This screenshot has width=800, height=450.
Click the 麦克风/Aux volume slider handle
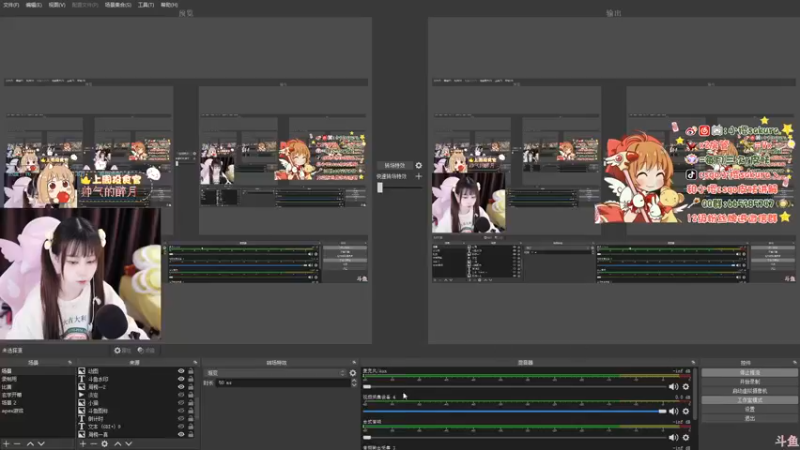pos(367,387)
